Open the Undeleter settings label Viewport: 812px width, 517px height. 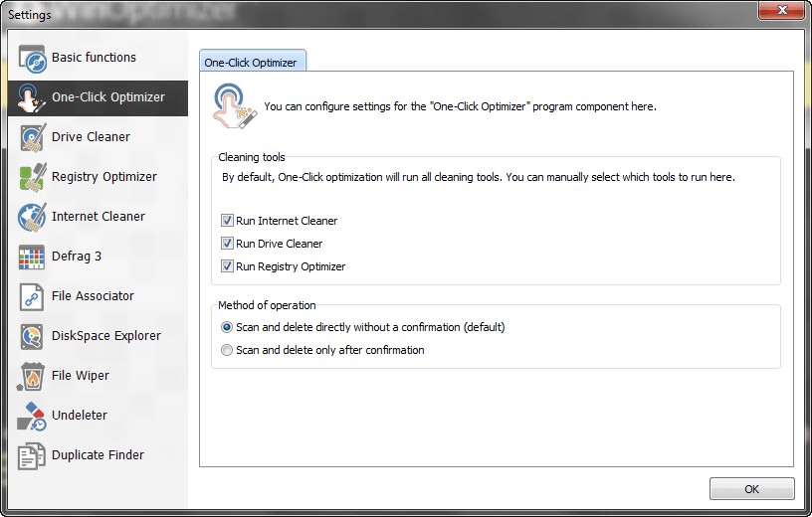80,416
